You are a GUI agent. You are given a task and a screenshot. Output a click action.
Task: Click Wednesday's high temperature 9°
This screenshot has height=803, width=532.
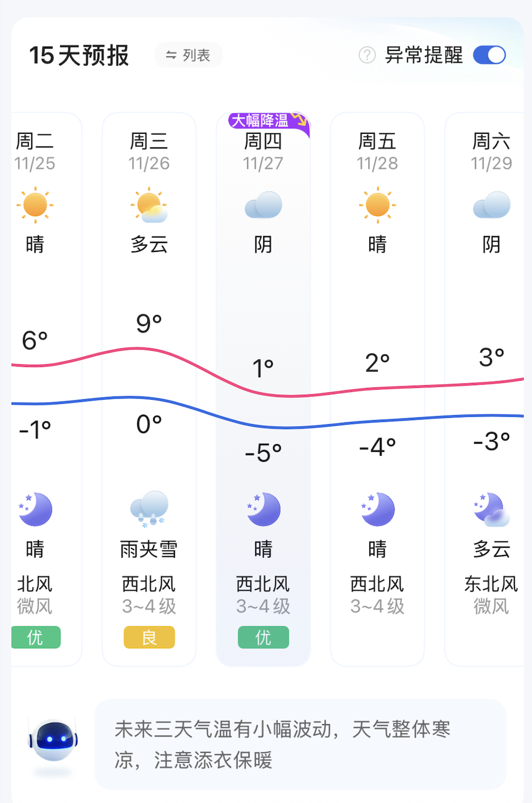(x=149, y=324)
